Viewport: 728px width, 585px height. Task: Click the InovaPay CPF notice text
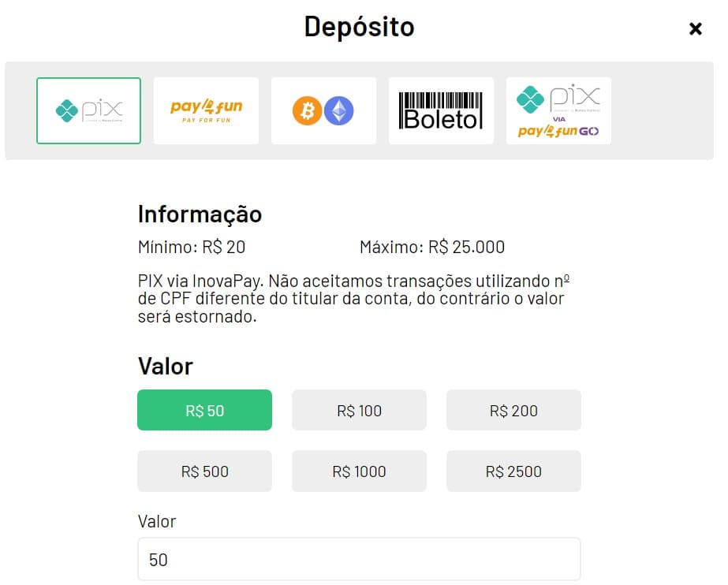(354, 299)
